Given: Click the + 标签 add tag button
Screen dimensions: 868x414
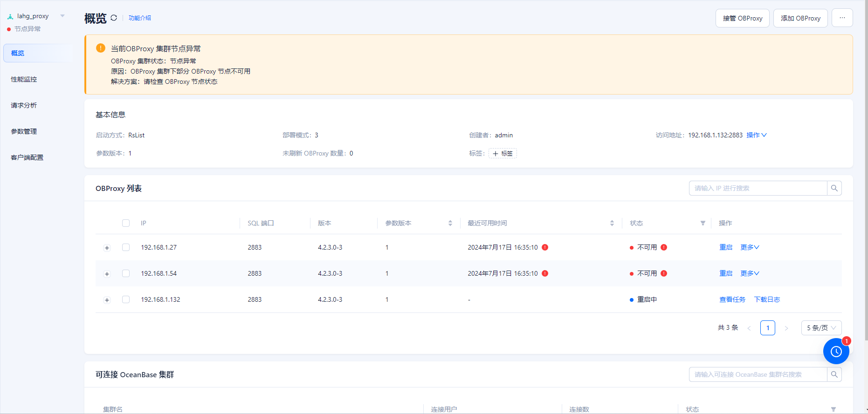Looking at the screenshot, I should (503, 153).
